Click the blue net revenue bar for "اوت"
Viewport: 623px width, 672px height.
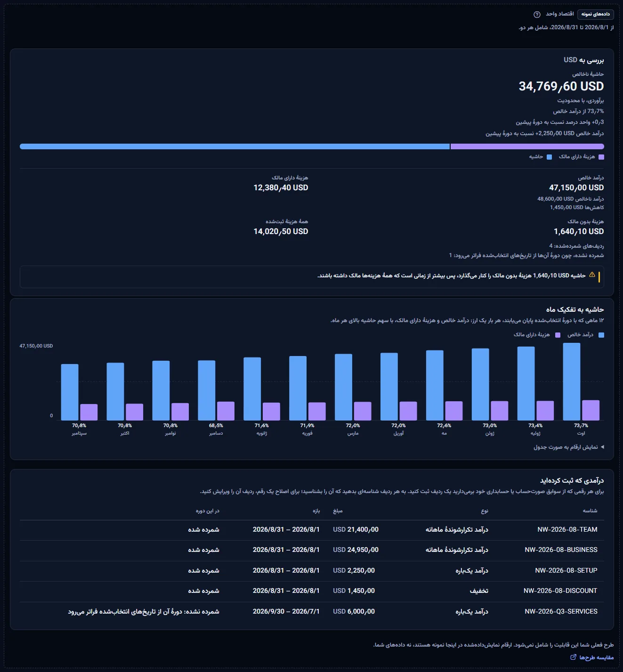[572, 381]
